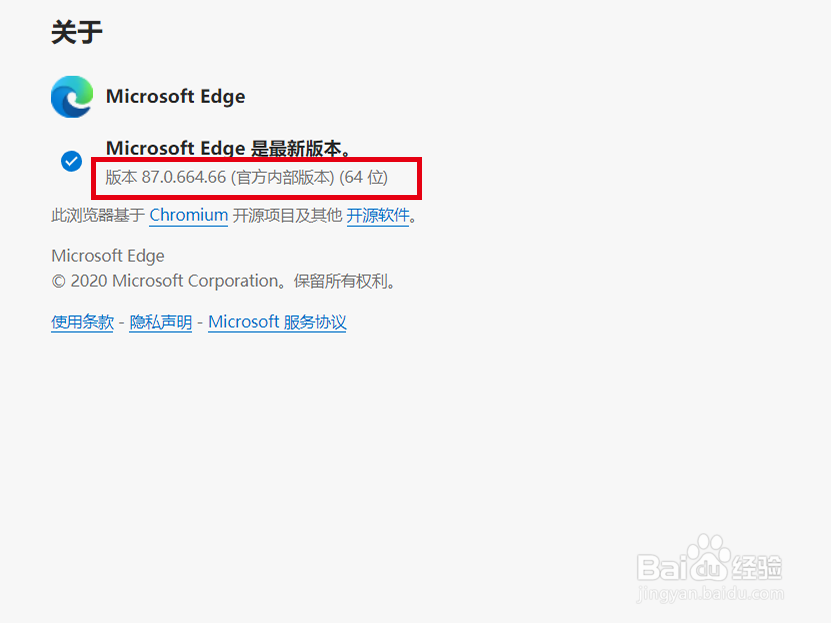831x623 pixels.
Task: Click the bold Microsoft Edge title beside the logo
Action: tap(175, 96)
